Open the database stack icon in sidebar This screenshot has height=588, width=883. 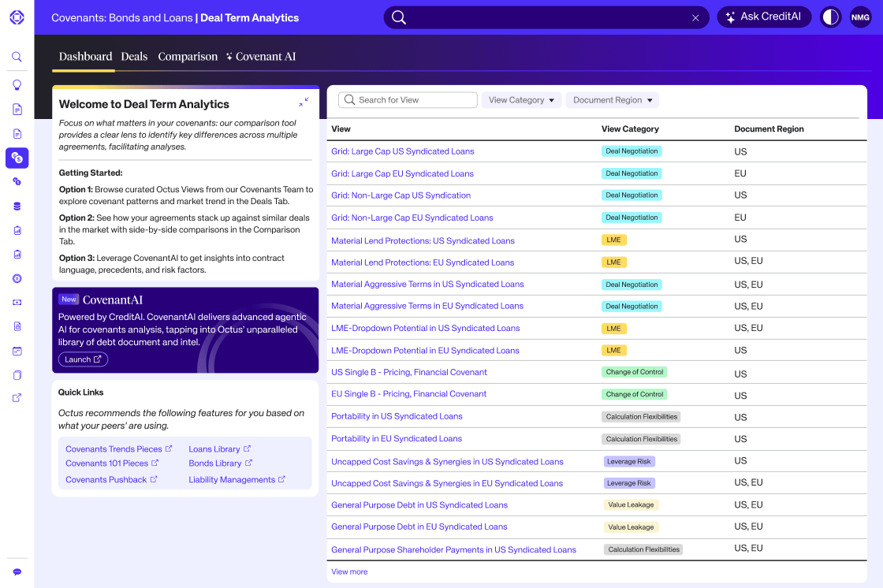click(17, 206)
